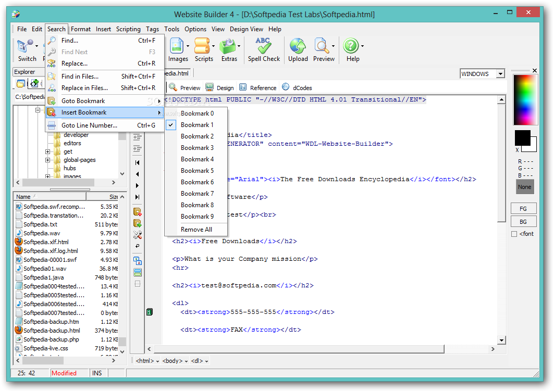Select Softpedia.wav in the file list
554x392 pixels.
click(x=42, y=233)
